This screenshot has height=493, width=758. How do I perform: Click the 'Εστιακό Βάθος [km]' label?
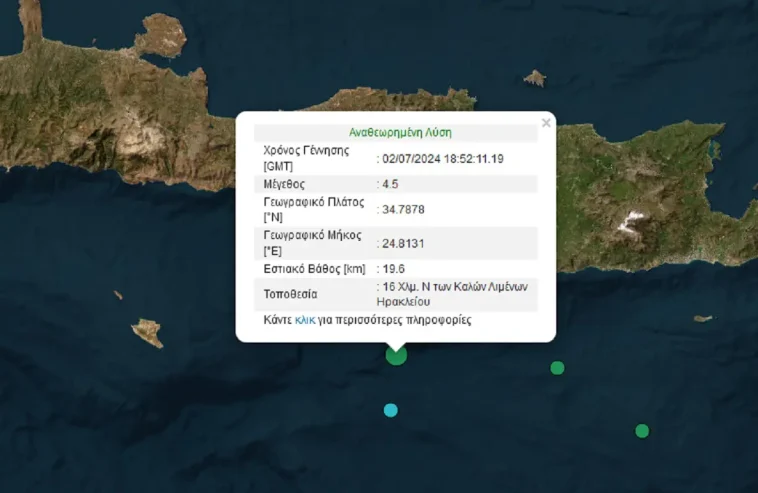[x=314, y=269]
